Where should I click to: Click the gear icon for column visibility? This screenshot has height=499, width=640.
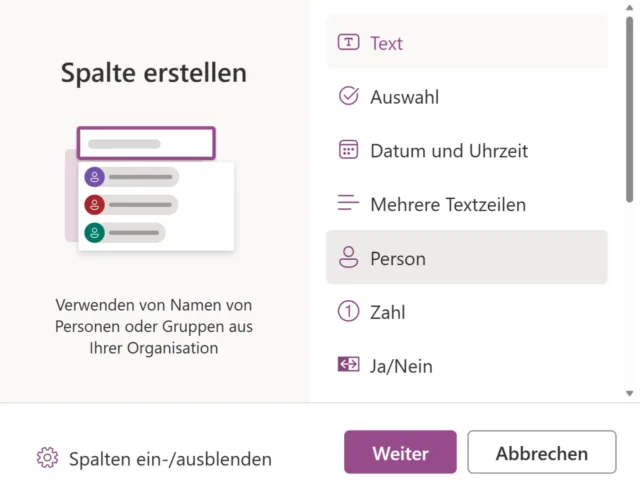tap(47, 458)
